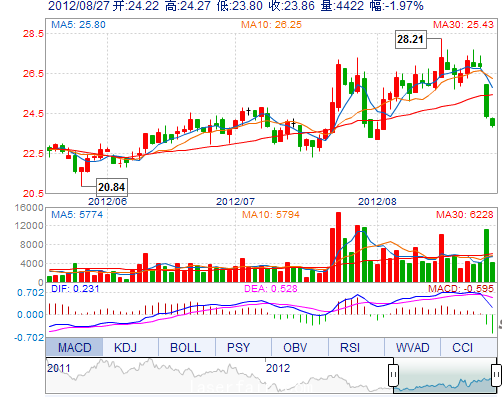Click the tallest red volume bar
The image size is (502, 397).
click(x=338, y=247)
